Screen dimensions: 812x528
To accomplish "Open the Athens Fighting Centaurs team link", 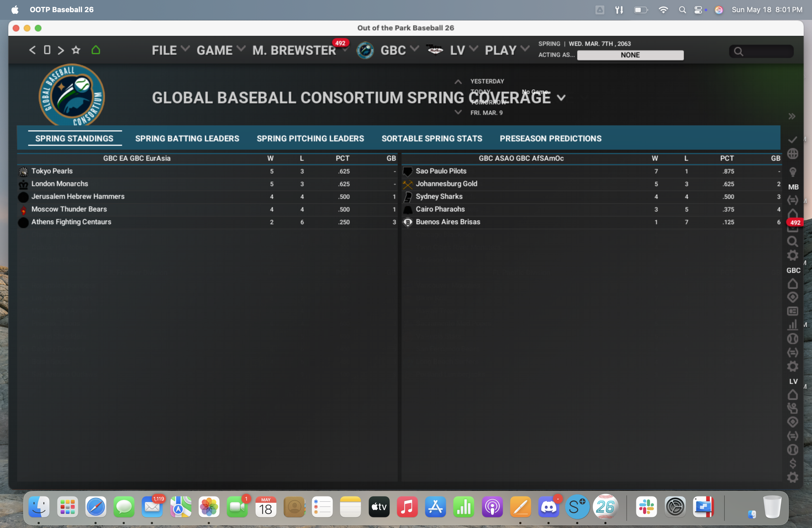I will pyautogui.click(x=71, y=222).
